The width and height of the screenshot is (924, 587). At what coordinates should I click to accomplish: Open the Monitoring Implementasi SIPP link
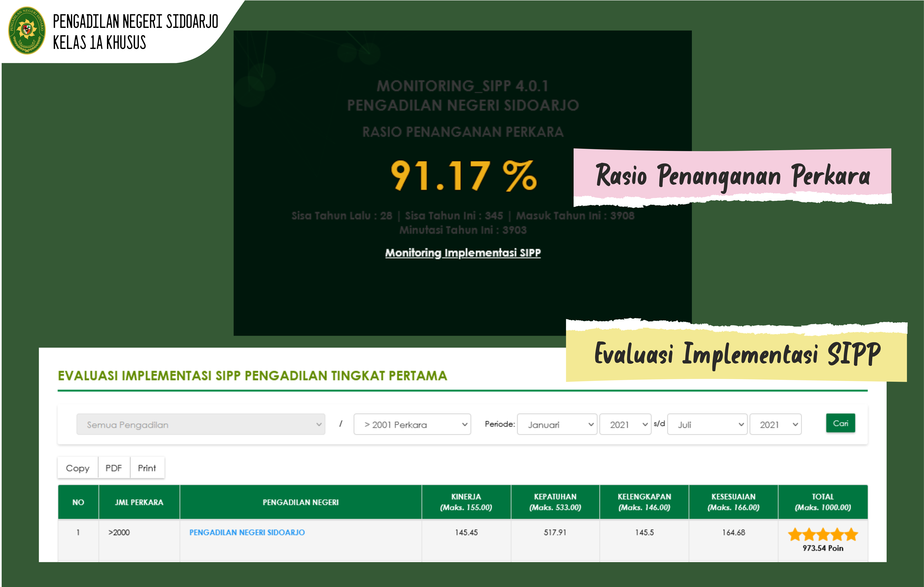[x=463, y=253]
